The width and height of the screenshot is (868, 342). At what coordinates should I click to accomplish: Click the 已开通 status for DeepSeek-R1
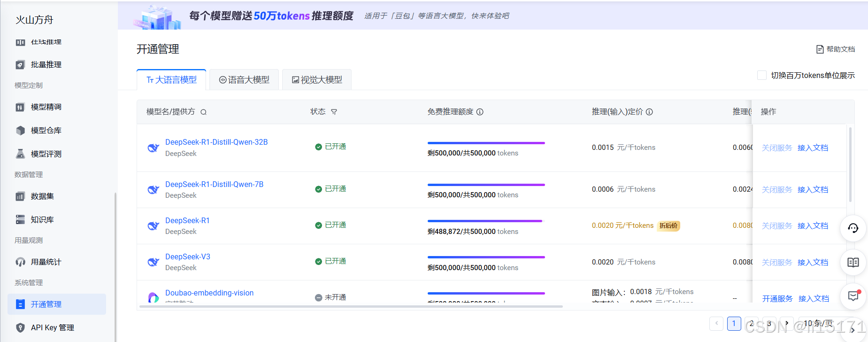[x=330, y=225]
